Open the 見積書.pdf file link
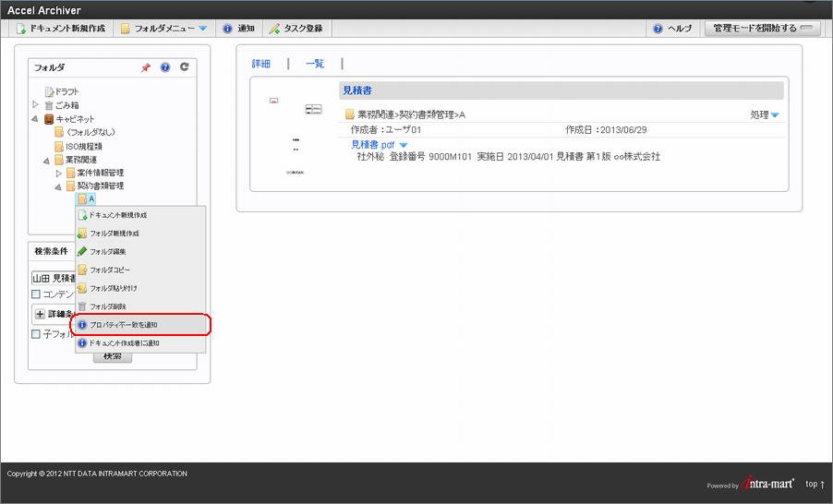 pyautogui.click(x=373, y=144)
